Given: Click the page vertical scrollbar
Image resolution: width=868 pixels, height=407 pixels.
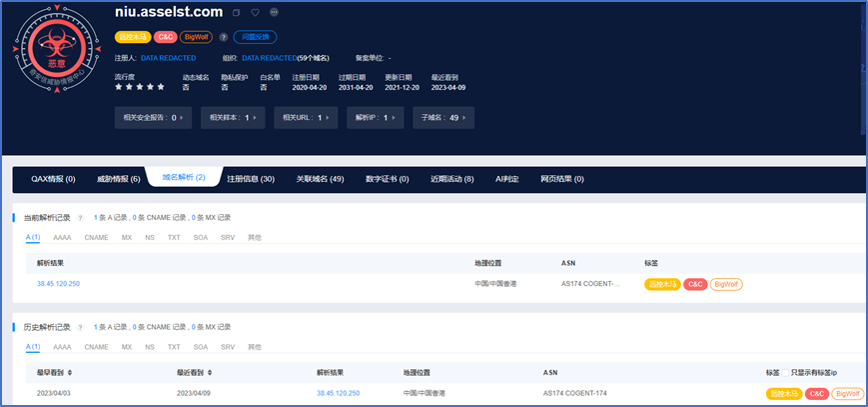Looking at the screenshot, I should (x=865, y=67).
